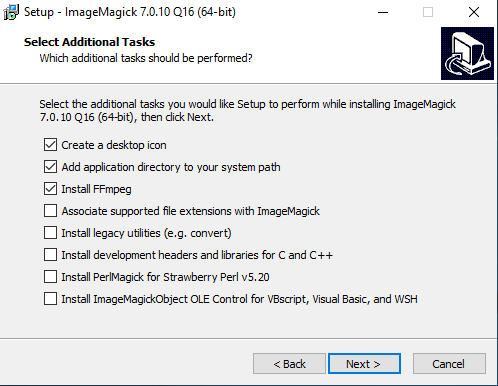
Task: Click the setup installer icon in title bar
Action: point(11,12)
